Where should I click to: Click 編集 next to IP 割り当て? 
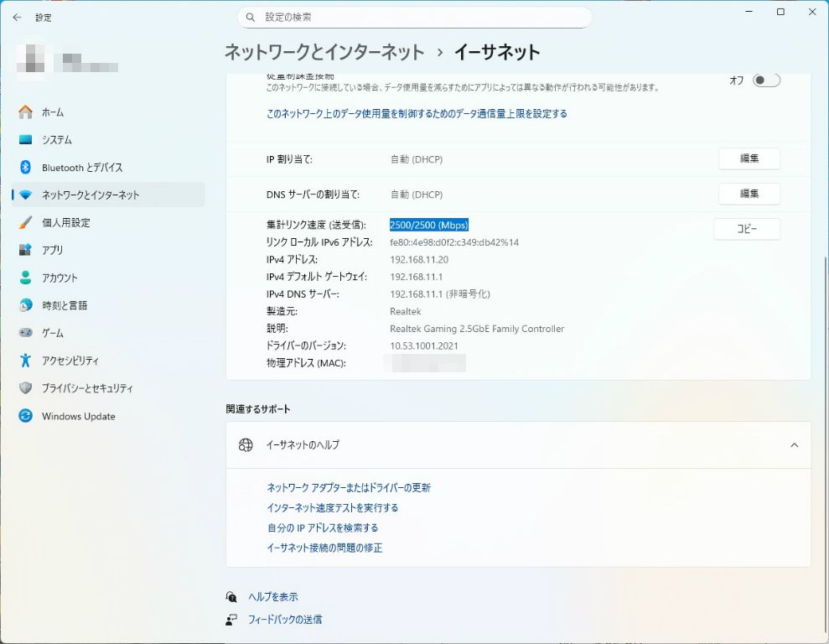pos(749,158)
